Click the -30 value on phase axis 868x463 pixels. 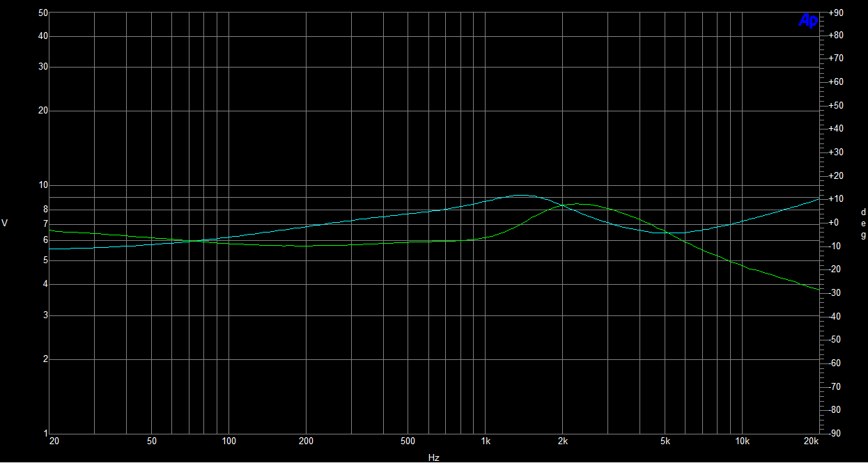[833, 293]
